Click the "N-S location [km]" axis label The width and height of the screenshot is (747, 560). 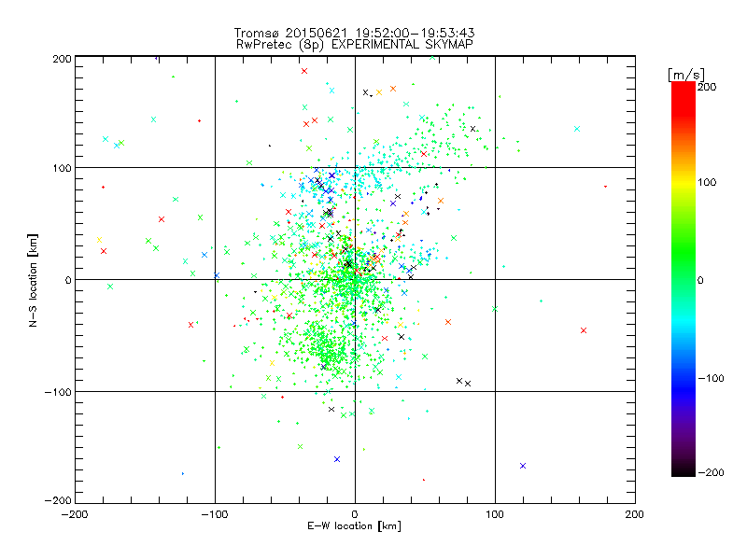click(33, 281)
